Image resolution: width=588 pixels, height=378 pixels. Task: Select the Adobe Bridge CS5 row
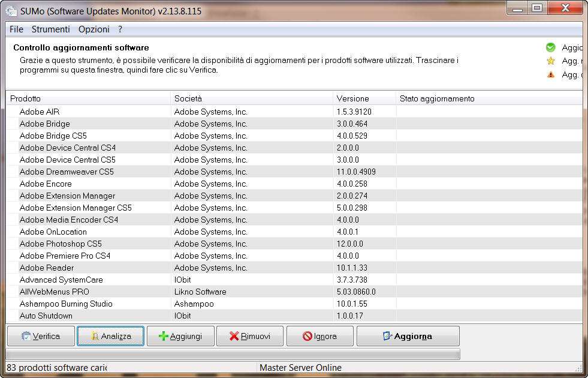coord(294,136)
